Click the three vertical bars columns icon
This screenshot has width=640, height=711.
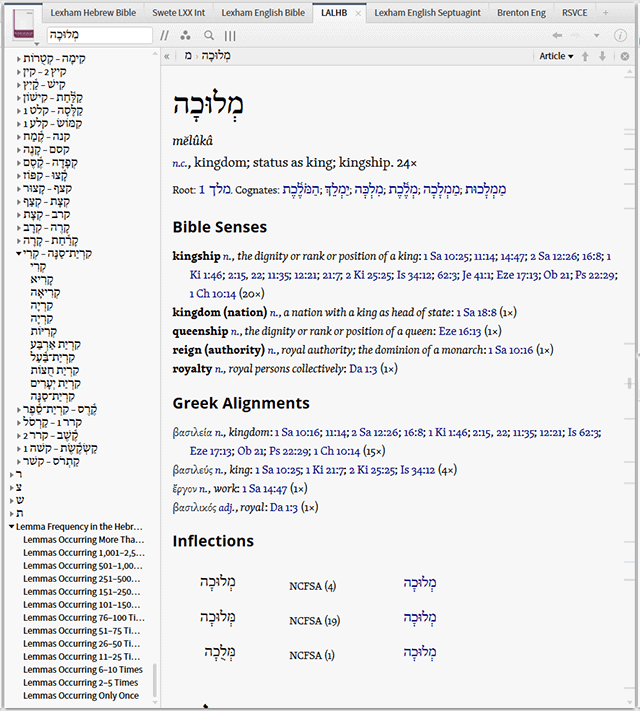point(230,36)
